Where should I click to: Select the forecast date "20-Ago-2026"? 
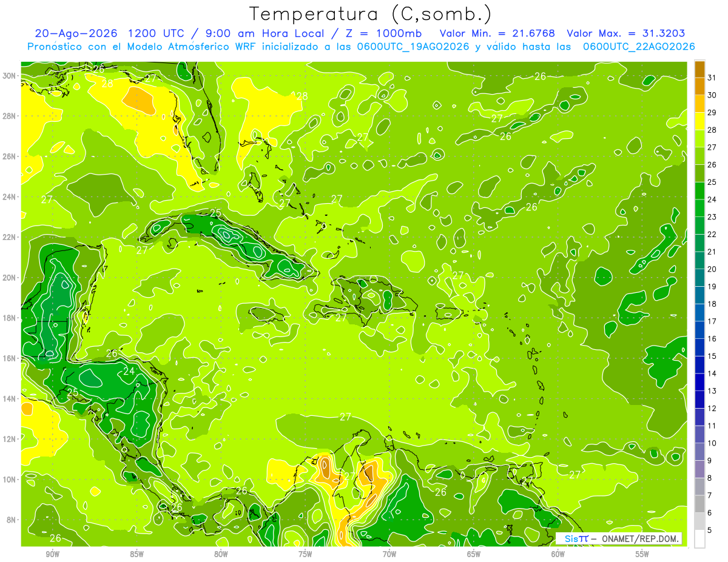[x=76, y=33]
